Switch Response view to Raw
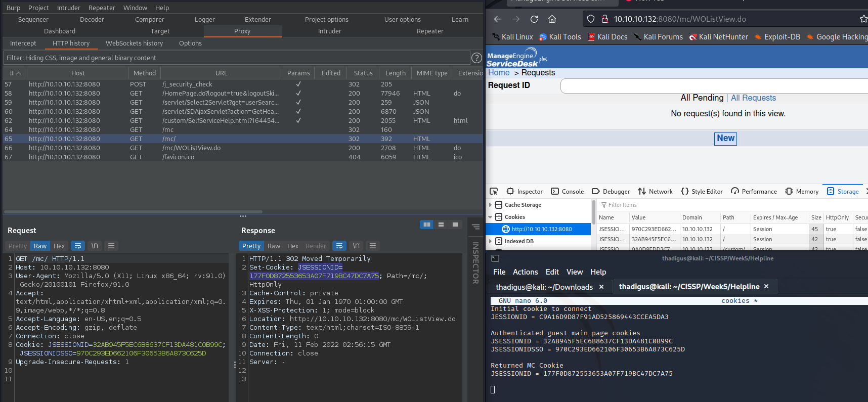 point(274,246)
